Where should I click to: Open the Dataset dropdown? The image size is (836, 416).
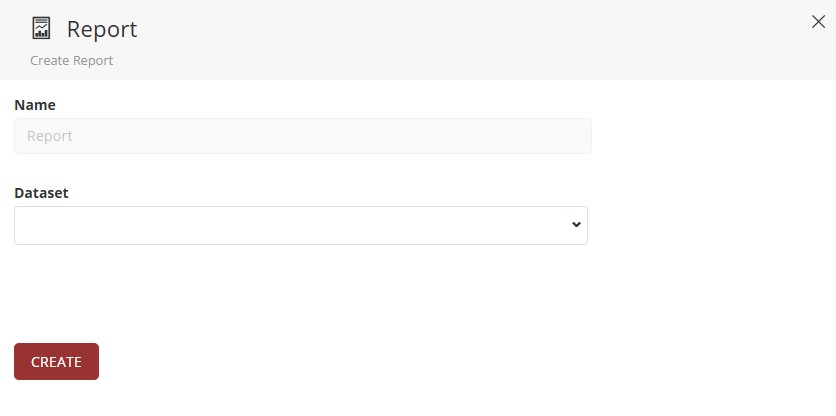click(300, 225)
